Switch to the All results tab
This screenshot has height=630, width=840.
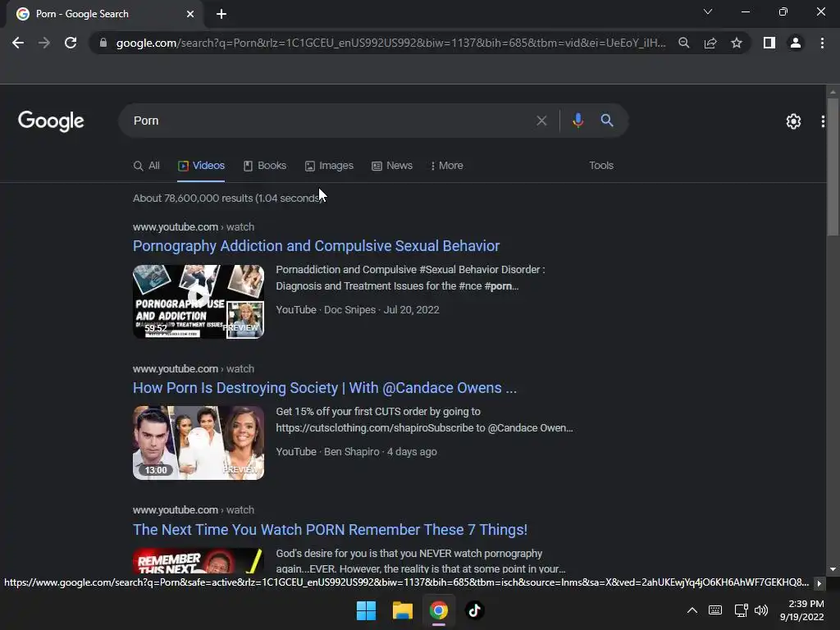[146, 166]
